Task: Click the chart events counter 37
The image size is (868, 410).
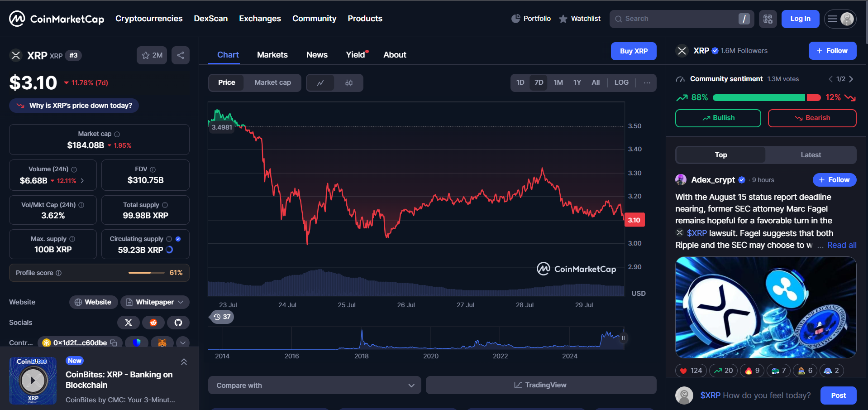Action: [222, 317]
